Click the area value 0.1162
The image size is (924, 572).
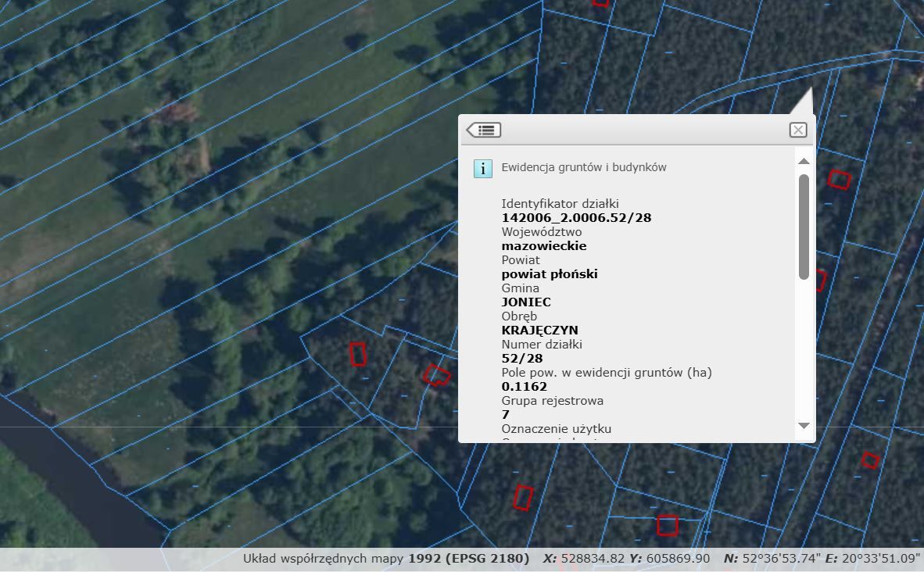click(525, 387)
